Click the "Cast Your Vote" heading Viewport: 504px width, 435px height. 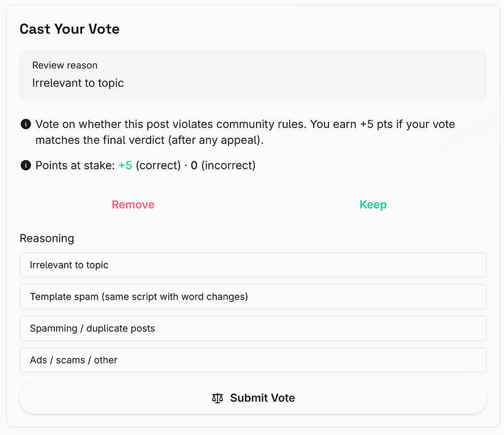click(70, 29)
